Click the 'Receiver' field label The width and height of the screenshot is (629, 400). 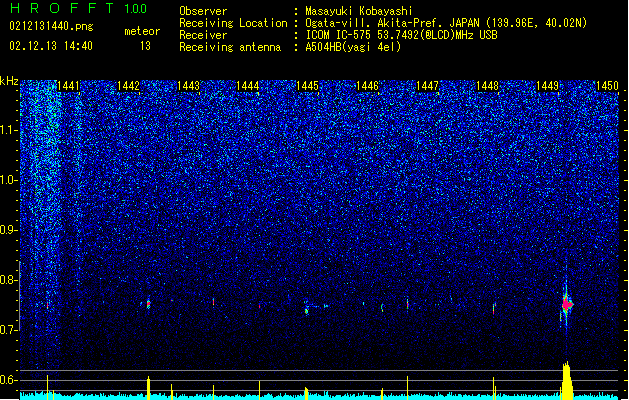[203, 35]
